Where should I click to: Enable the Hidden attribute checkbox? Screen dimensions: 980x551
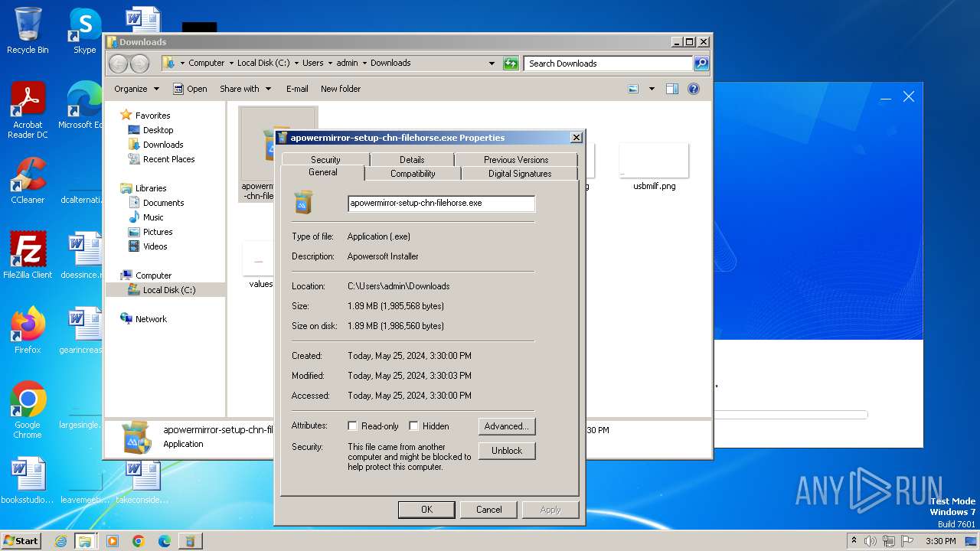click(x=413, y=426)
